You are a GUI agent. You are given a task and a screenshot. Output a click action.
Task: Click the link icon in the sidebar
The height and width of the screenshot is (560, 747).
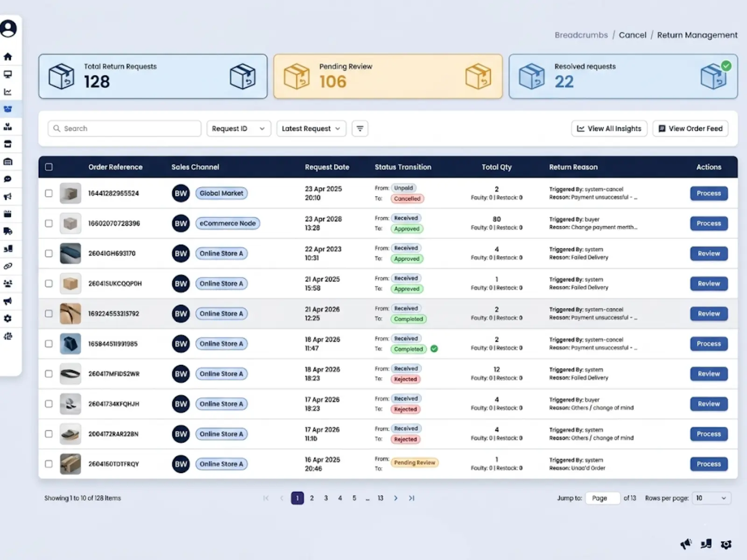pyautogui.click(x=7, y=266)
